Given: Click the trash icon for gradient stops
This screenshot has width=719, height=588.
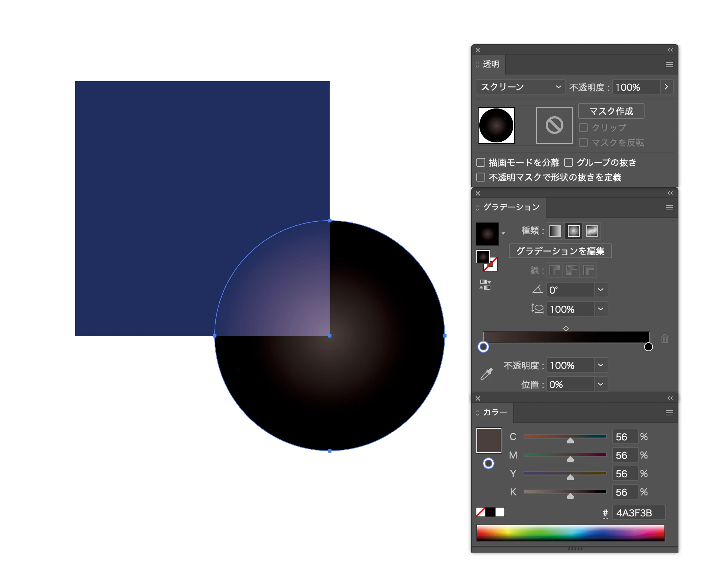Looking at the screenshot, I should [x=664, y=339].
